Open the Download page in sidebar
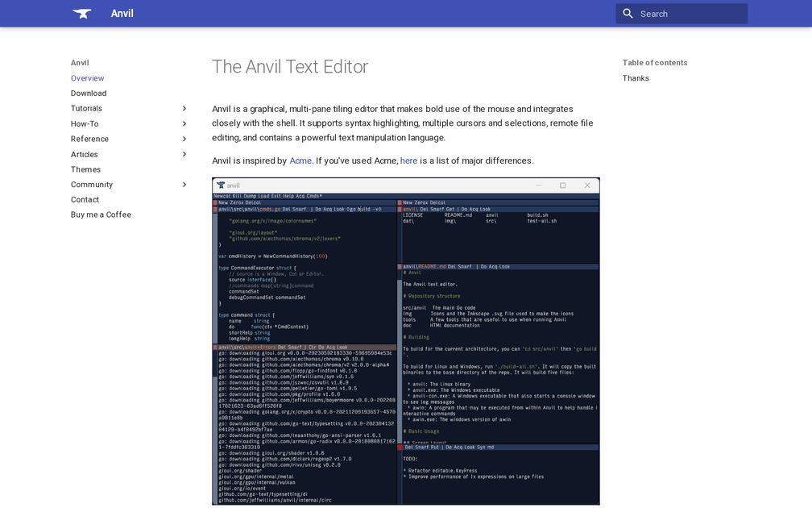The height and width of the screenshot is (508, 812). point(89,94)
